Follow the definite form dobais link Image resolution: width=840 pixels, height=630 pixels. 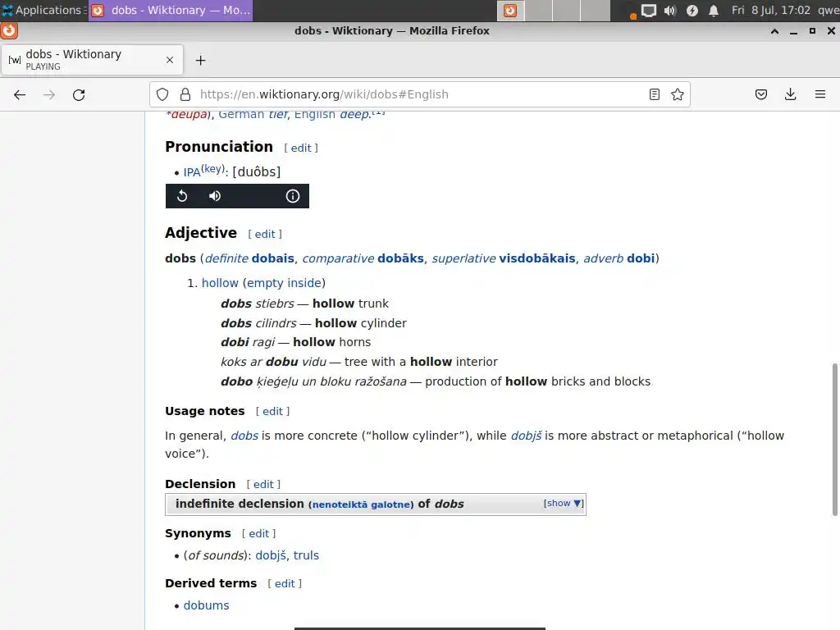[x=272, y=258]
